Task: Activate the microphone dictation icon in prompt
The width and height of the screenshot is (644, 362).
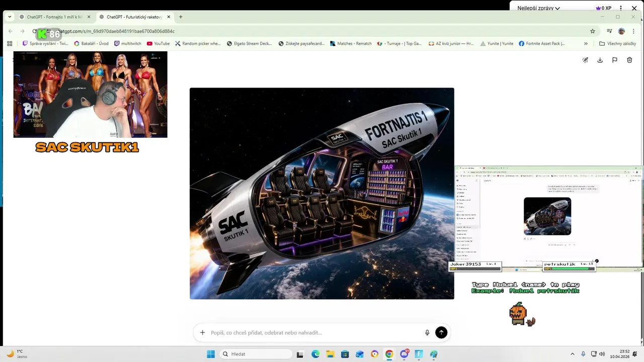Action: [x=427, y=332]
